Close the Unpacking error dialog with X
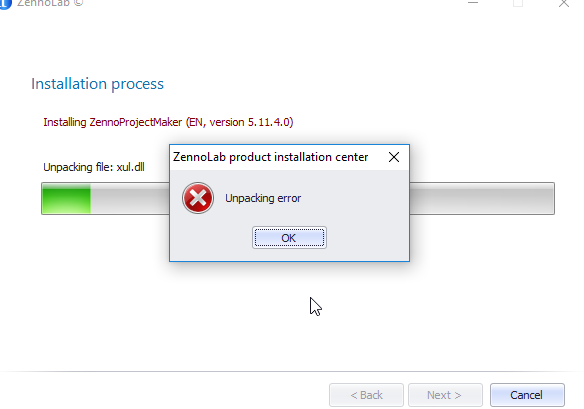 pos(394,157)
